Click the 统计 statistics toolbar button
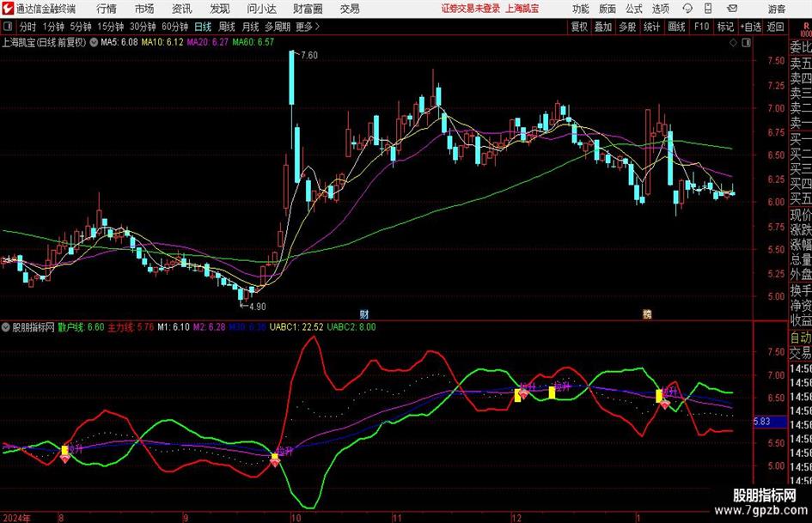The width and height of the screenshot is (812, 523). pyautogui.click(x=652, y=27)
